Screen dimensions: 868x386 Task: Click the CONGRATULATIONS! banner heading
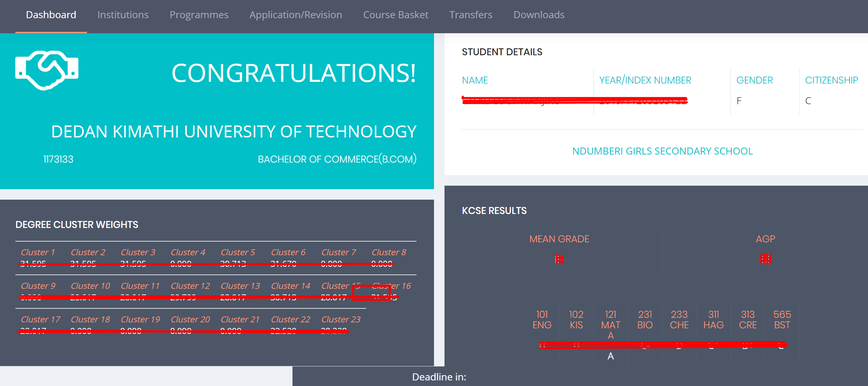[x=294, y=73]
